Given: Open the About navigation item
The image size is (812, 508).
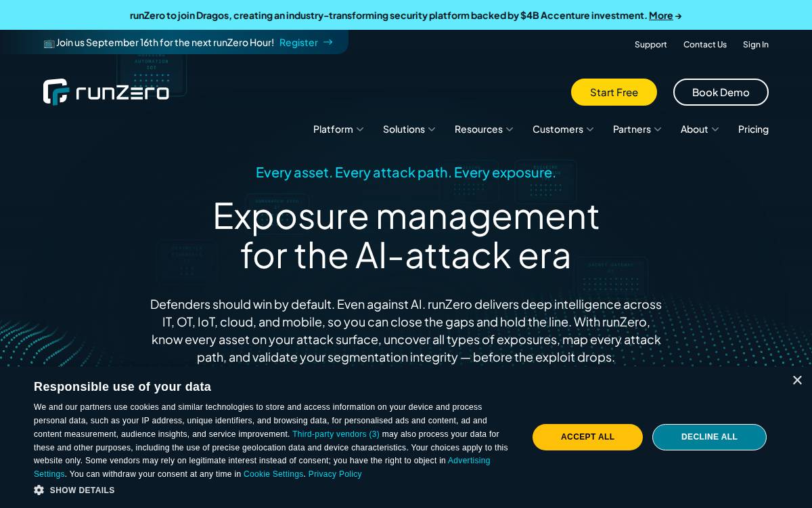Looking at the screenshot, I should coord(694,129).
